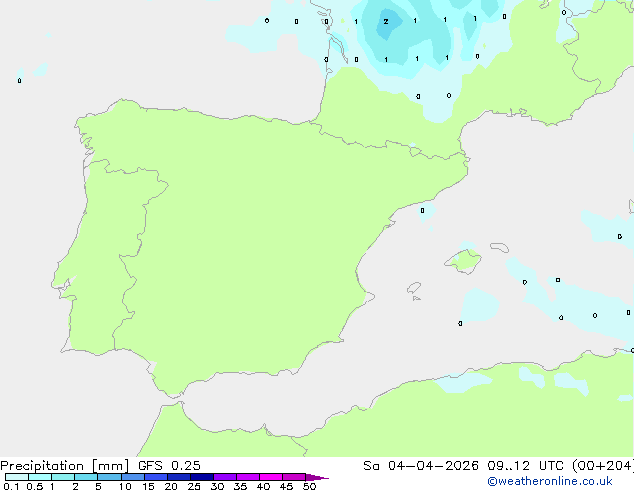Click the Menorca island outline
The height and width of the screenshot is (490, 634).
(499, 247)
